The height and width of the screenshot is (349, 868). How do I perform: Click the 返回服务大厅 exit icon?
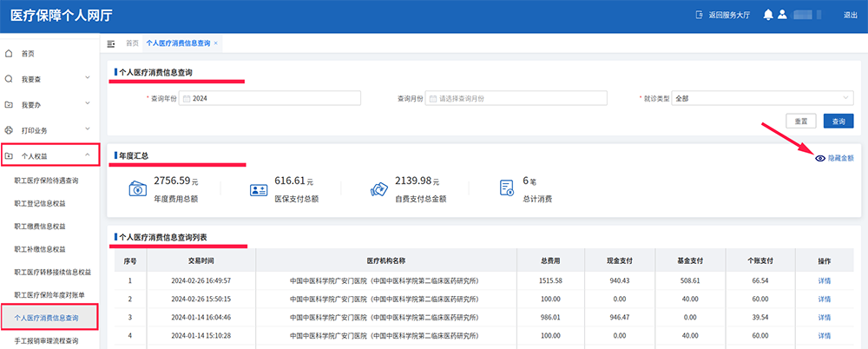[x=699, y=15]
